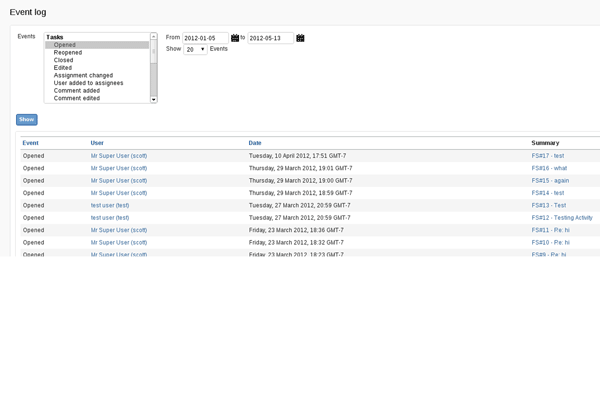Click the From date input field
The image size is (600, 400).
205,38
